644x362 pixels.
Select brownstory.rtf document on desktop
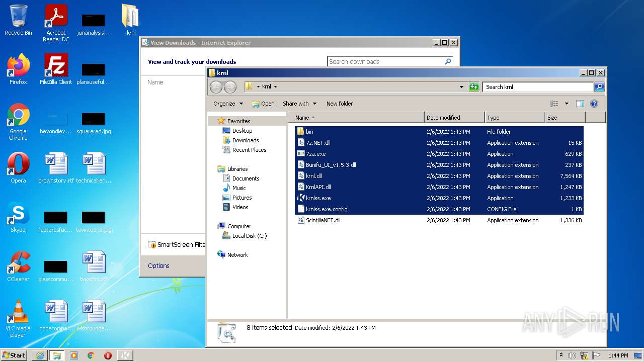click(x=56, y=167)
